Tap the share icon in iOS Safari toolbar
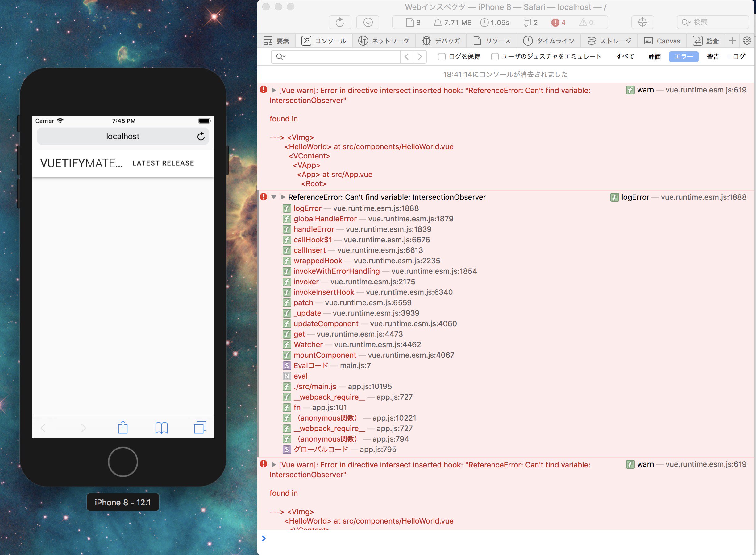756x555 pixels. point(123,427)
